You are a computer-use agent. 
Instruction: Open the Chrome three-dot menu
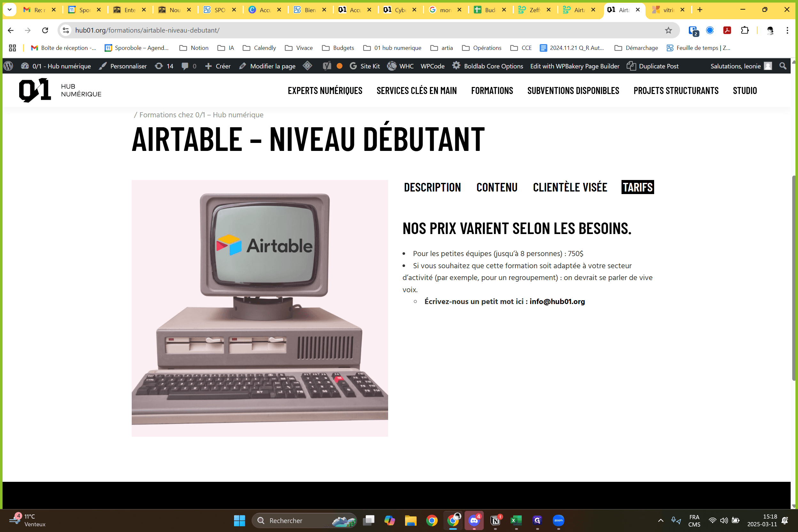coord(787,30)
